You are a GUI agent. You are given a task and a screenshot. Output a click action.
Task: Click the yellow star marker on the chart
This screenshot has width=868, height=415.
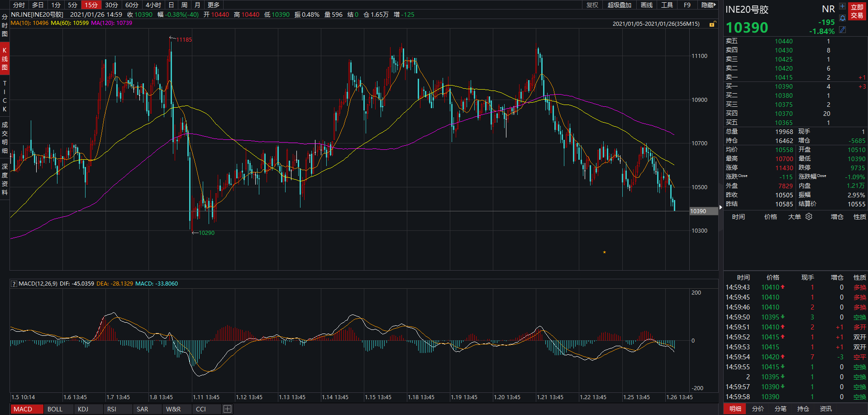coord(604,252)
